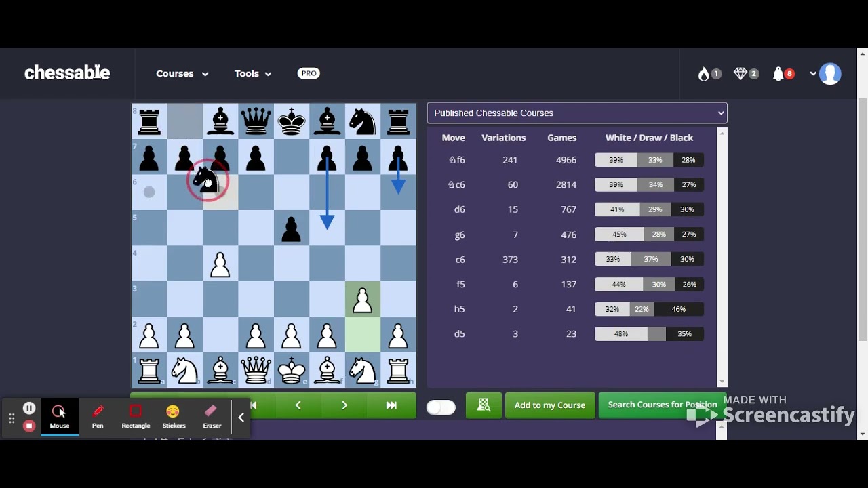The height and width of the screenshot is (488, 868).
Task: Click Search Courses for Position
Action: point(663,405)
